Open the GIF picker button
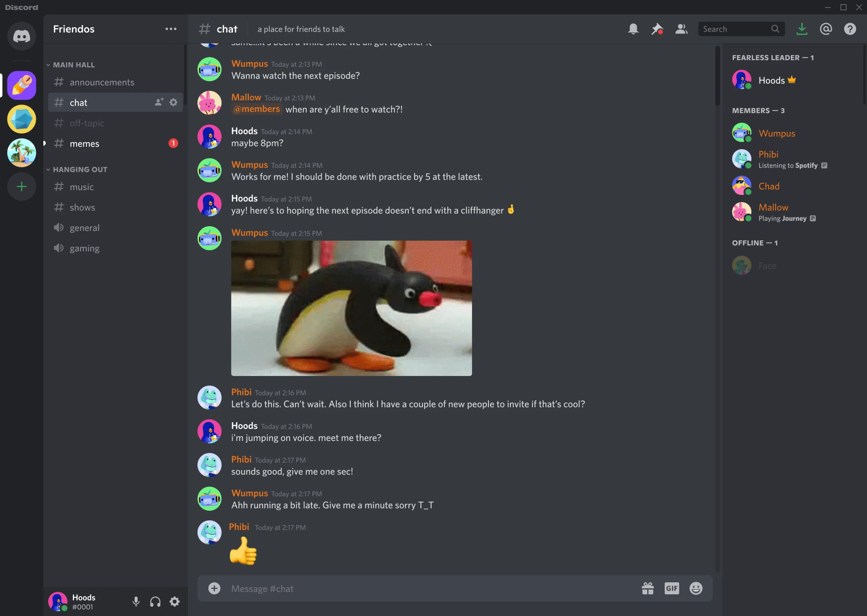 click(672, 587)
